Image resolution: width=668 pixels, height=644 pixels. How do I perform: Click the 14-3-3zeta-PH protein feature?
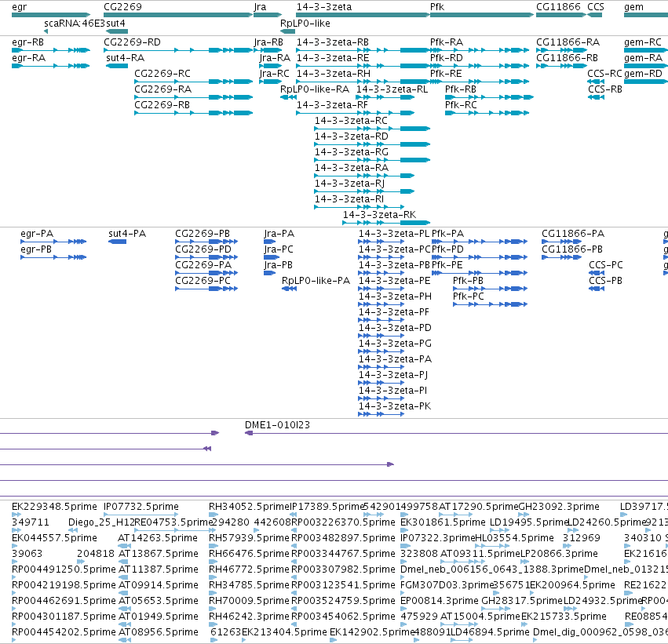tap(381, 304)
